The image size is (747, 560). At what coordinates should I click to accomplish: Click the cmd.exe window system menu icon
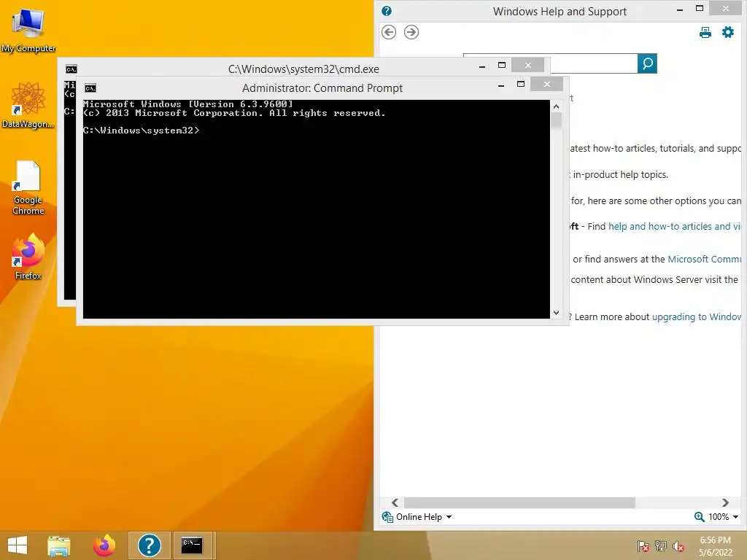[71, 69]
